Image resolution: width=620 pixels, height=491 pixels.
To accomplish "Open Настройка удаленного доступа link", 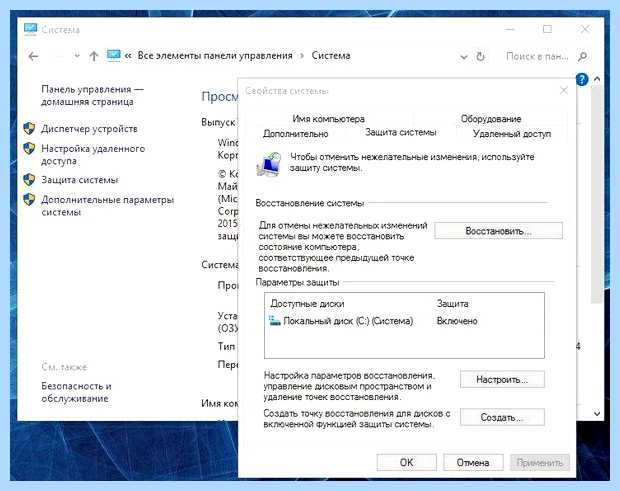I will tap(93, 155).
